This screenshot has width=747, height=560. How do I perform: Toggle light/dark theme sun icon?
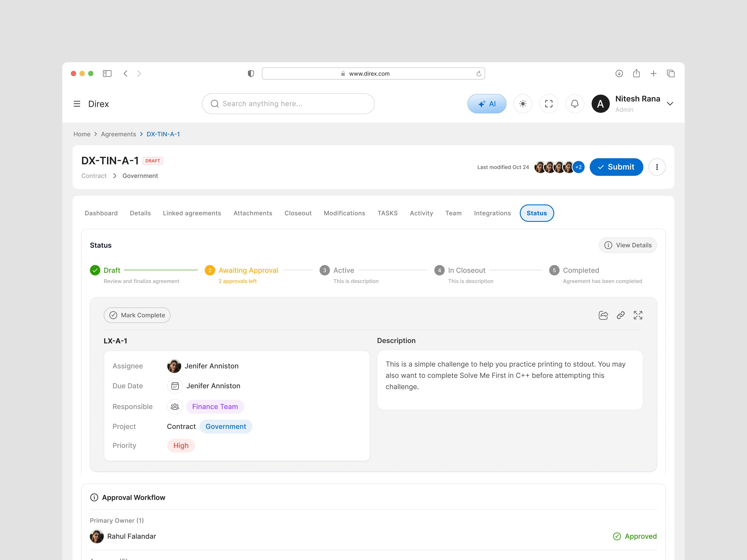pyautogui.click(x=523, y=104)
